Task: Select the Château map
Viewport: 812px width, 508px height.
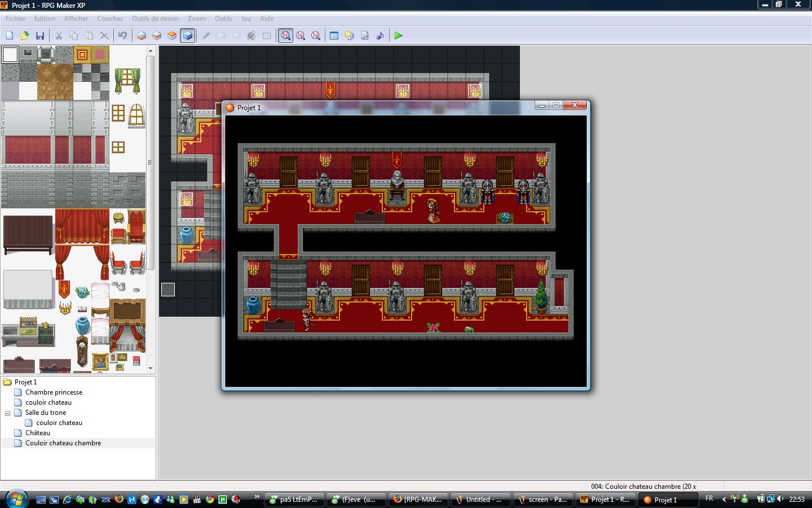Action: click(x=38, y=433)
